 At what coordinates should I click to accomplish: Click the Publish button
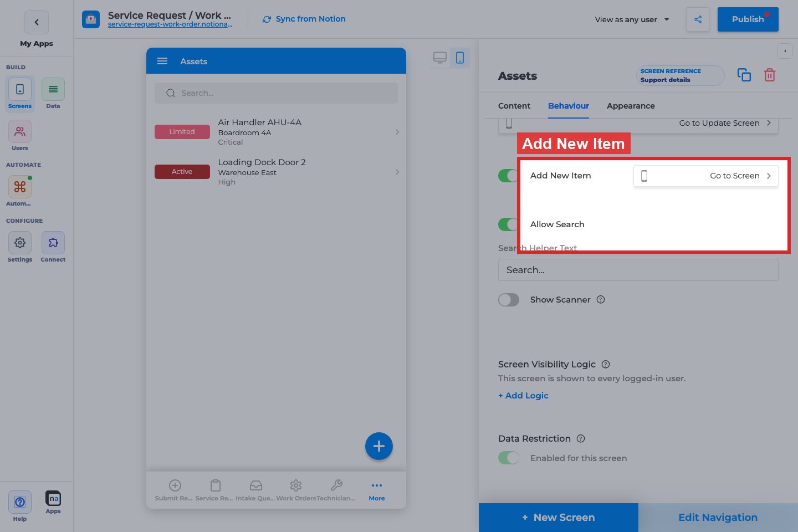point(748,19)
